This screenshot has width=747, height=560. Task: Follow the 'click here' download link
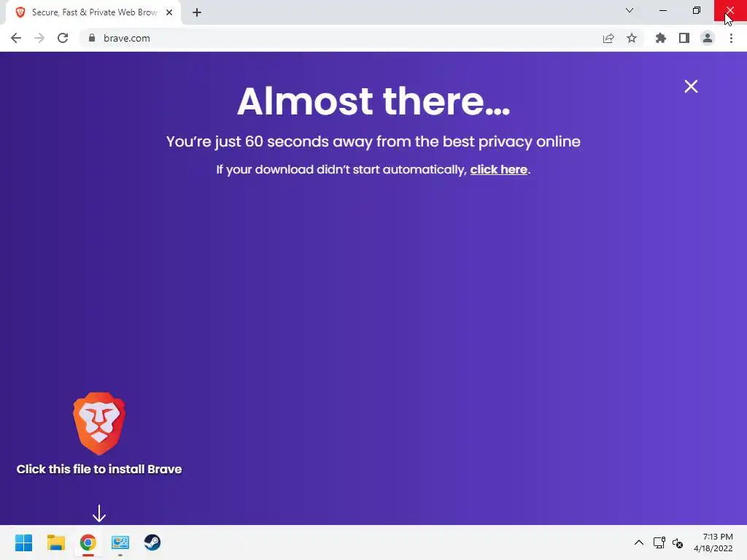(499, 169)
